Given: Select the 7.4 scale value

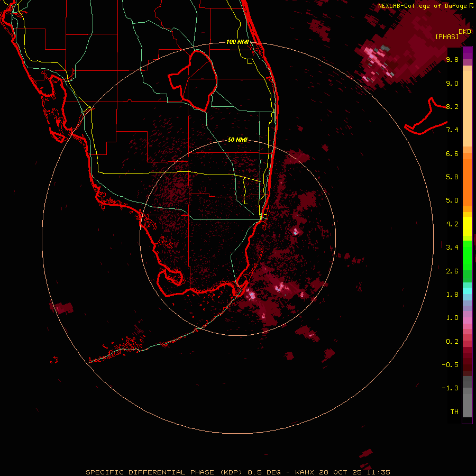Looking at the screenshot, I should point(452,130).
